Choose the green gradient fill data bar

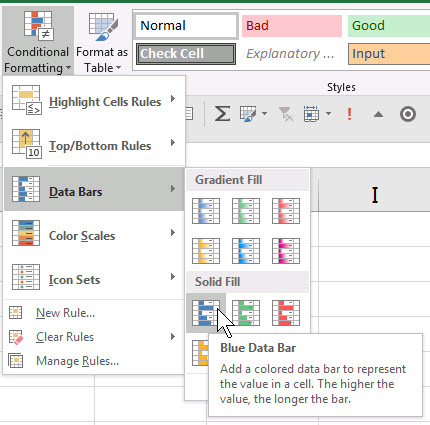point(246,211)
